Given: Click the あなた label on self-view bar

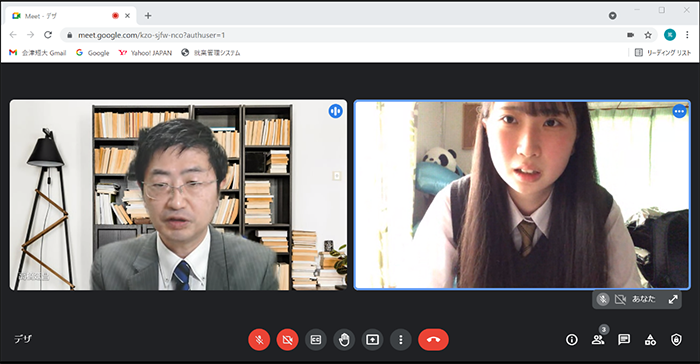Looking at the screenshot, I should (643, 299).
